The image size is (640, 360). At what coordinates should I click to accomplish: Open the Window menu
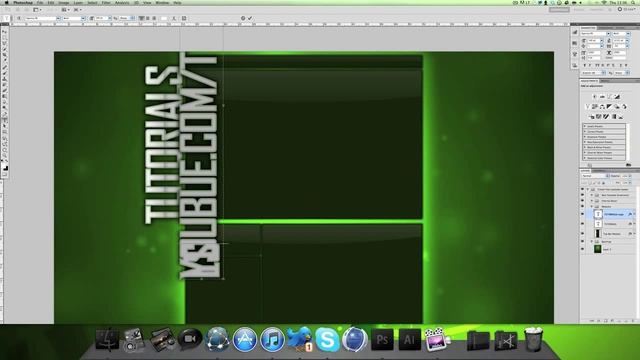pyautogui.click(x=162, y=3)
